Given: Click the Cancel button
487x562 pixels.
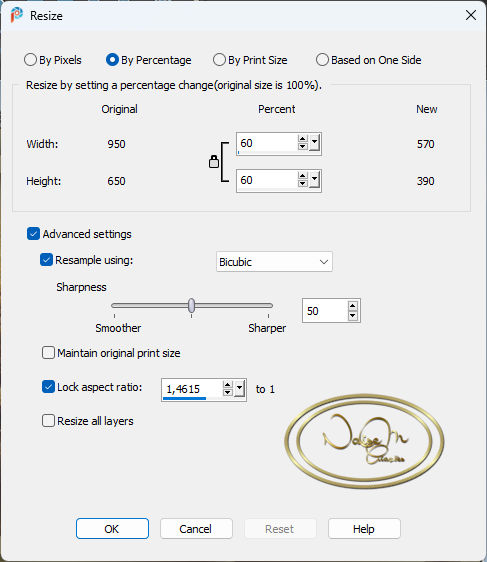Looking at the screenshot, I should tap(196, 528).
